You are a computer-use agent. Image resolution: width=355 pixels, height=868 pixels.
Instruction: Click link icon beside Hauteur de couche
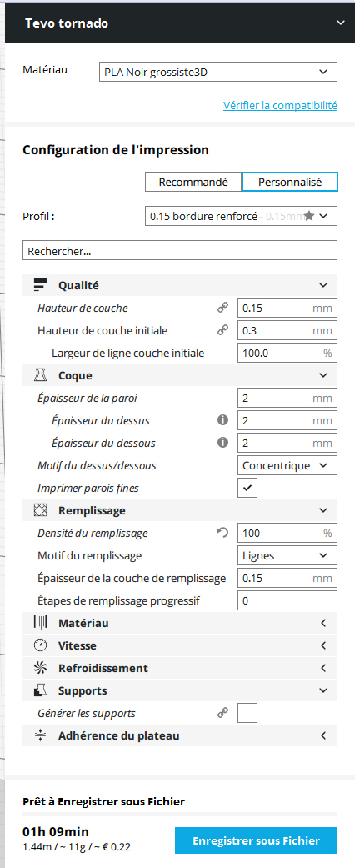point(222,309)
